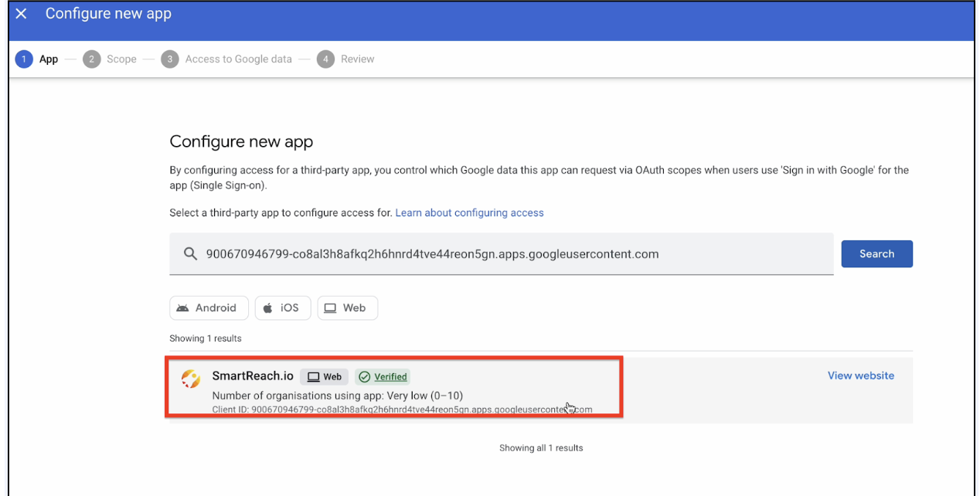The image size is (980, 496).
Task: Close the Configure new app dialog
Action: tap(21, 14)
